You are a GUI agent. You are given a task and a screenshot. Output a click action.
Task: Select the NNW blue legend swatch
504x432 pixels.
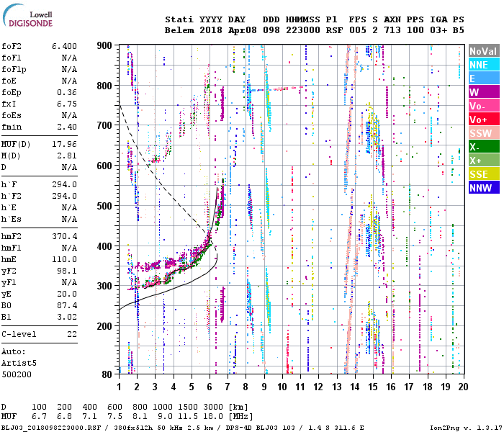click(484, 187)
